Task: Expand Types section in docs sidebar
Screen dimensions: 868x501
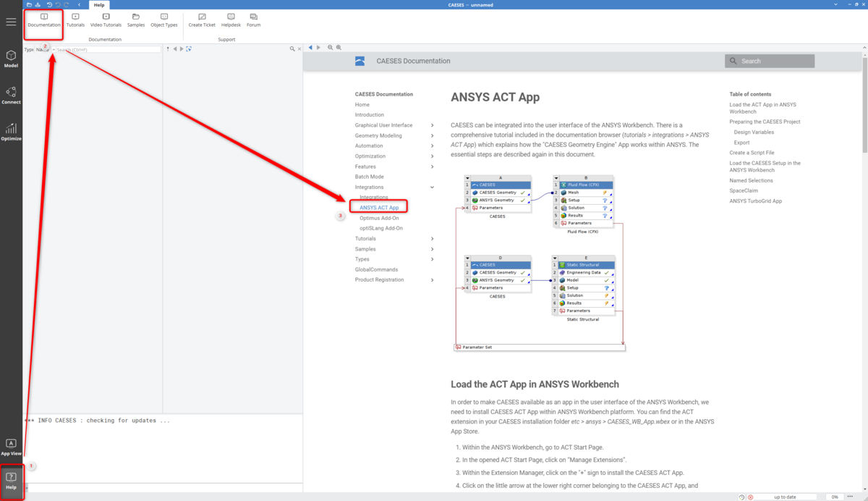Action: pyautogui.click(x=433, y=259)
